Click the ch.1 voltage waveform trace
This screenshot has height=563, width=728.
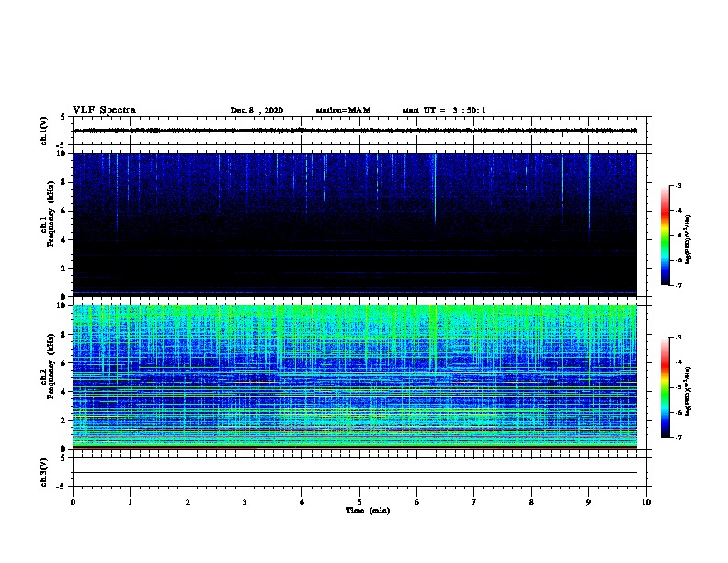coord(355,131)
